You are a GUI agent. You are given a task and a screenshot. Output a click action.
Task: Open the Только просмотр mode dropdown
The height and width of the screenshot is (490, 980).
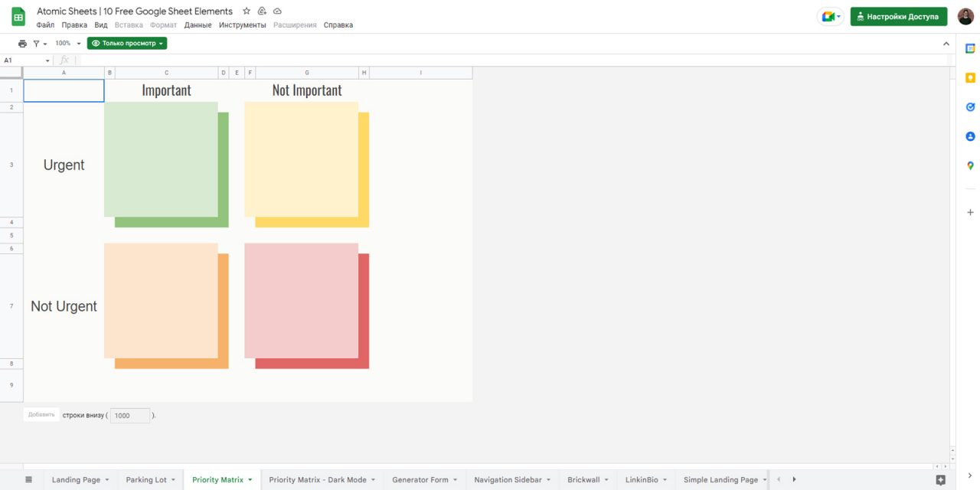pyautogui.click(x=127, y=43)
